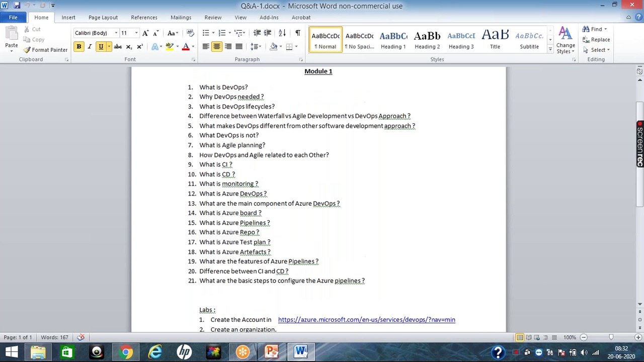Image resolution: width=644 pixels, height=362 pixels.
Task: Switch to the Insert tab
Action: pos(68,18)
